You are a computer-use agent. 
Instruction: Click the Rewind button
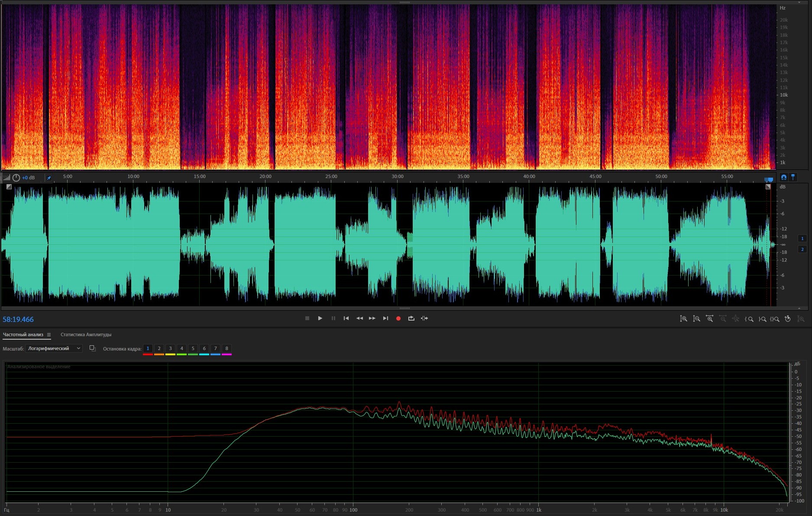359,318
